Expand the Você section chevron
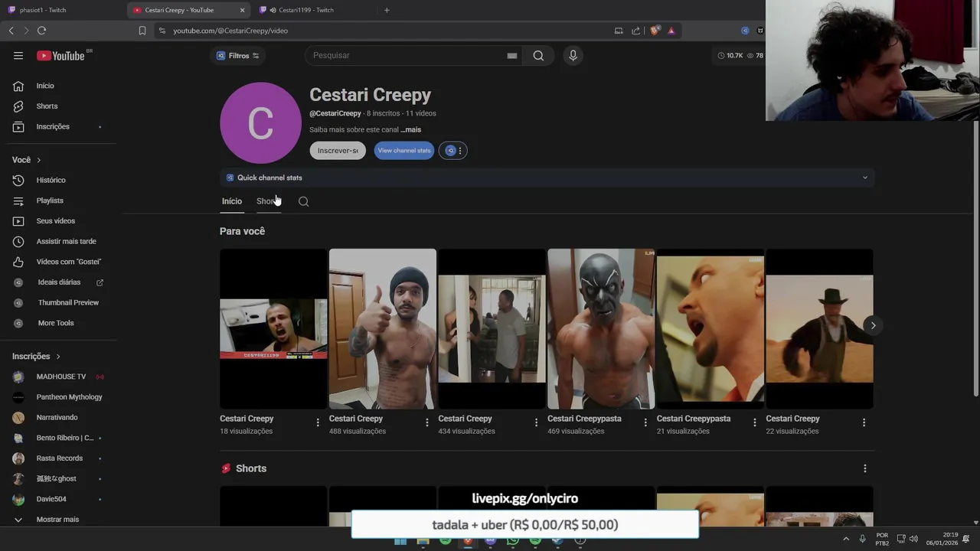Viewport: 980px width, 551px height. click(38, 160)
